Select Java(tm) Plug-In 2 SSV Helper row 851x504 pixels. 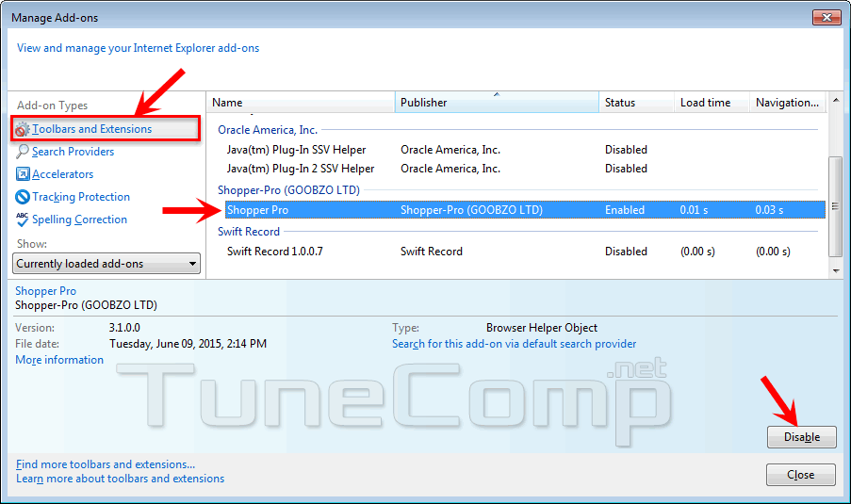525,169
